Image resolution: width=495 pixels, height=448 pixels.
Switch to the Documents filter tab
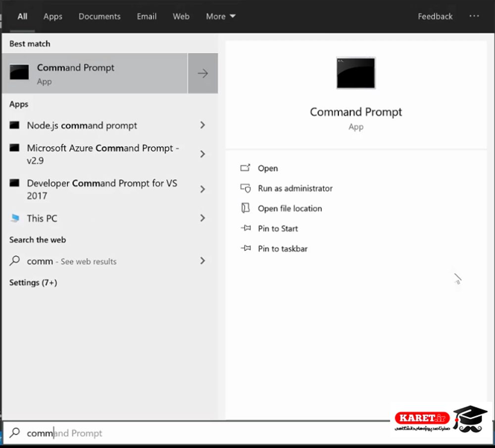(x=99, y=16)
